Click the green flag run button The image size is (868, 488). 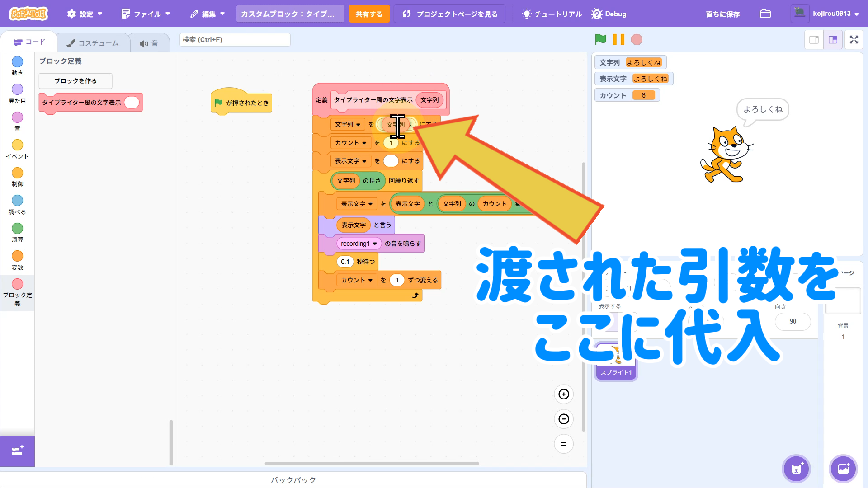point(600,40)
